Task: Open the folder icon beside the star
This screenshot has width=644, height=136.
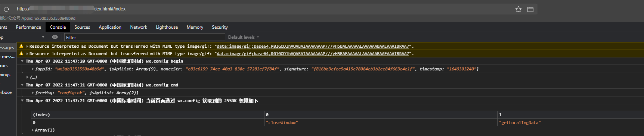Action: tap(530, 9)
